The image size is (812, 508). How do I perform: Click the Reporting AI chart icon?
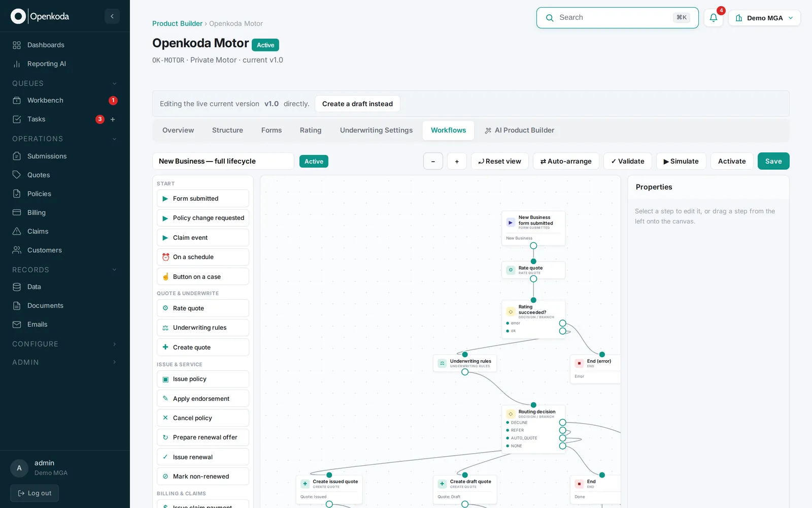(x=17, y=64)
